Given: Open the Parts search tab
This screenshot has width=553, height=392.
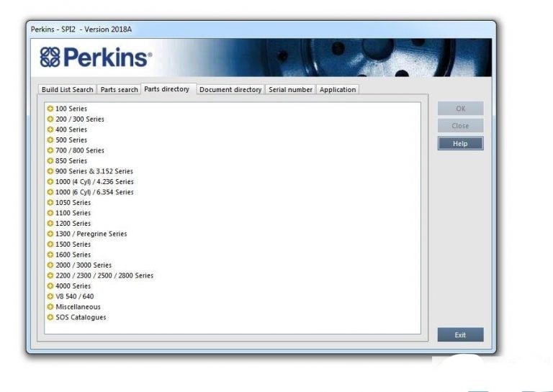Looking at the screenshot, I should pyautogui.click(x=119, y=89).
